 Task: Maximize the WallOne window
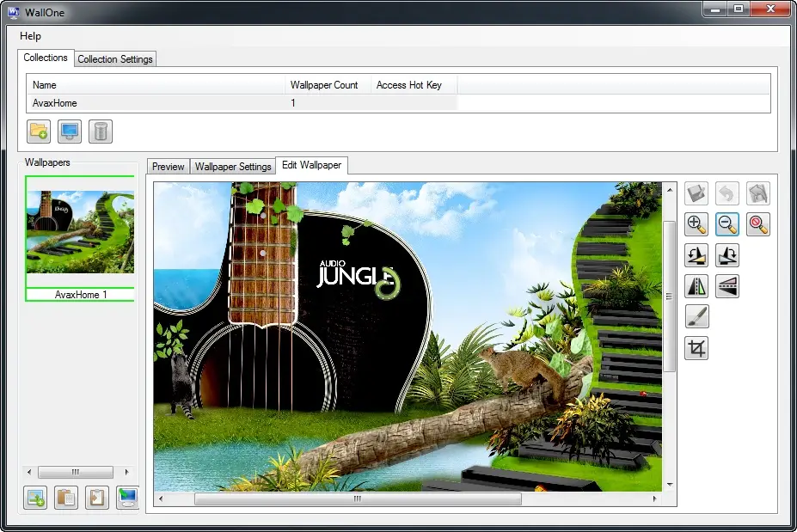tap(739, 9)
